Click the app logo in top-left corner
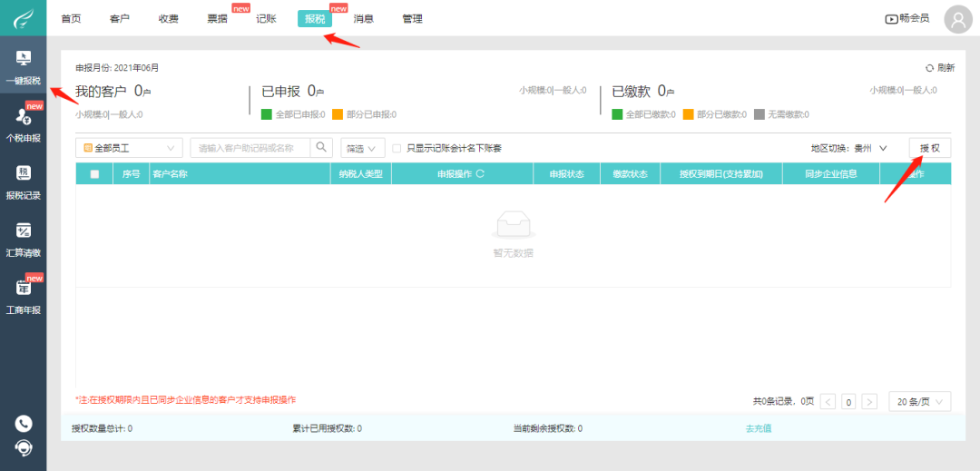The width and height of the screenshot is (980, 471). [23, 18]
